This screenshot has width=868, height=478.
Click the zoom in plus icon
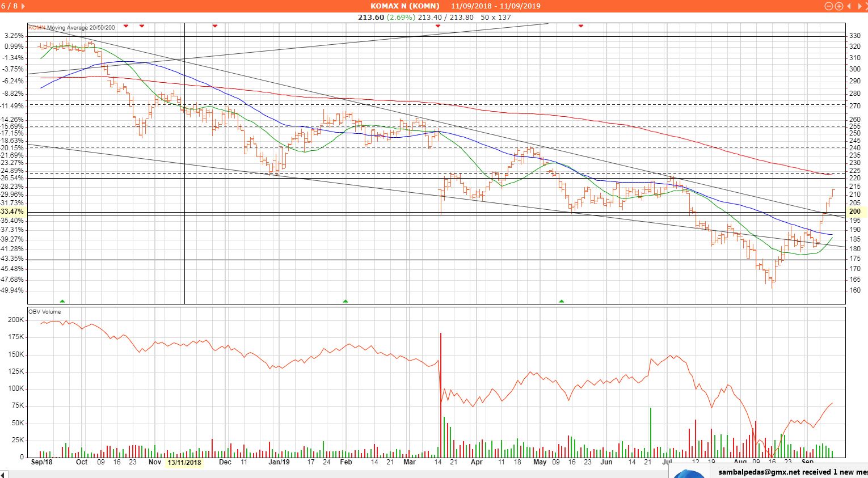pos(838,6)
